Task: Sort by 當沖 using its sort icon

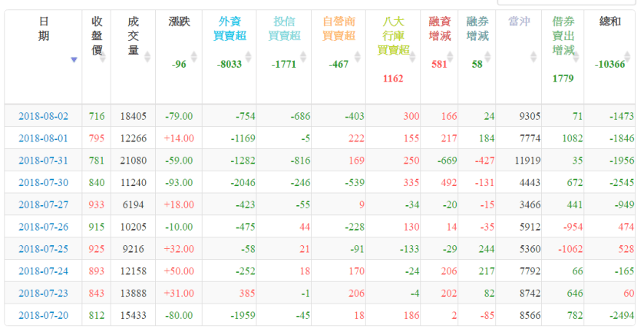Action: [x=533, y=57]
